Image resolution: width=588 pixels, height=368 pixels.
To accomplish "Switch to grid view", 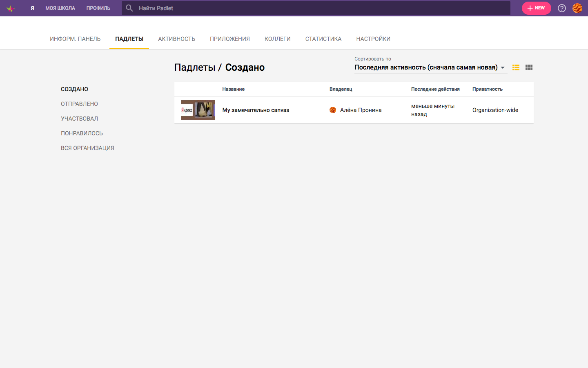I will coord(529,67).
